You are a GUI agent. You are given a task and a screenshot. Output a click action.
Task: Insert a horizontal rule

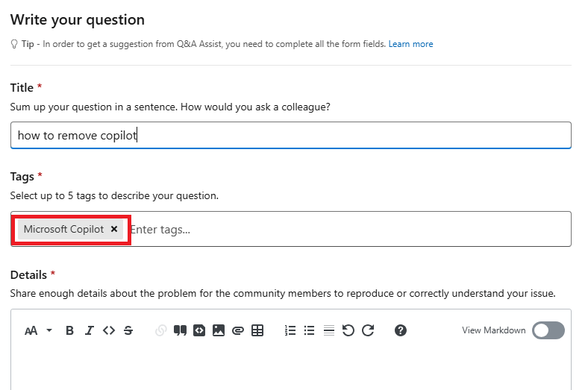point(329,330)
